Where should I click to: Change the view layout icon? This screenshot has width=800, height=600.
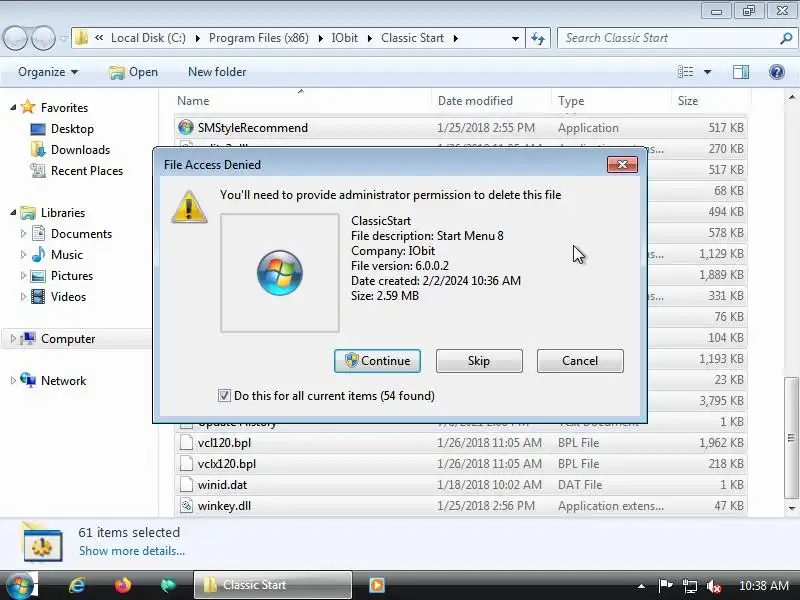pyautogui.click(x=685, y=72)
